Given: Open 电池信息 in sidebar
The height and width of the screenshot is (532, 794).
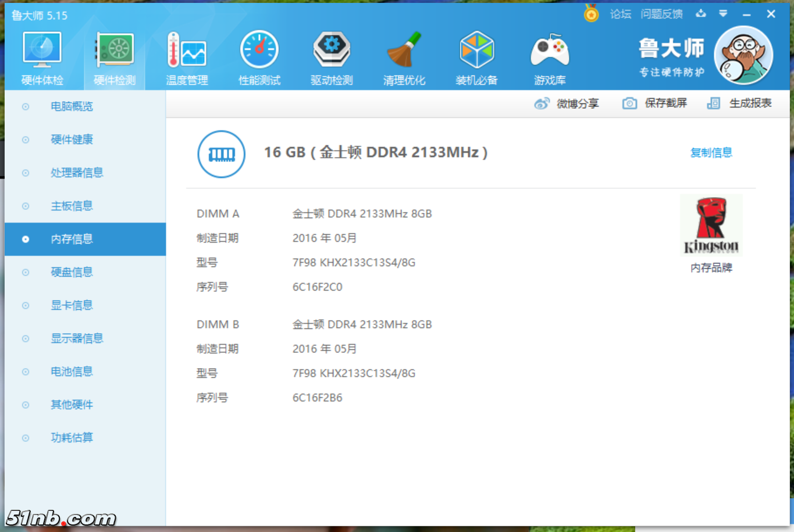Looking at the screenshot, I should (x=72, y=372).
